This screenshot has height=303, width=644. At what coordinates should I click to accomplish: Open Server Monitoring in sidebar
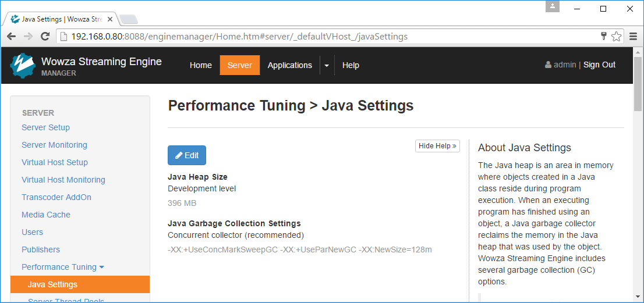coord(54,145)
